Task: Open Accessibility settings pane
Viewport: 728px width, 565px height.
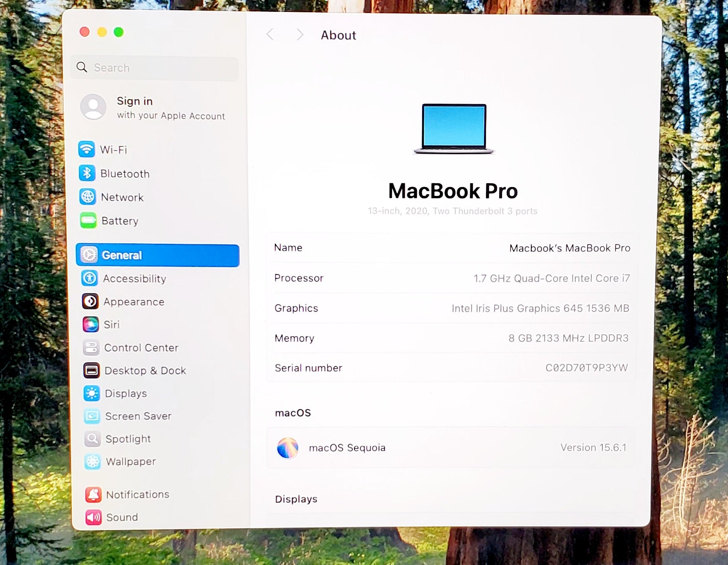Action: (x=135, y=278)
